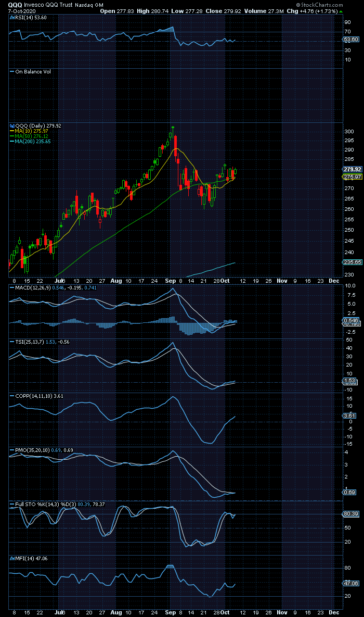Screen dimensions: 364x617
Task: Click the '3.61' COPP value tag on right axis
Action: 350,415
